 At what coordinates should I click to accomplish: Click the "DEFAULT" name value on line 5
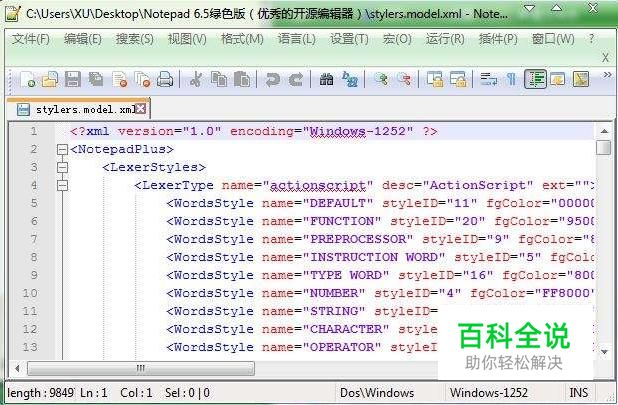[337, 203]
